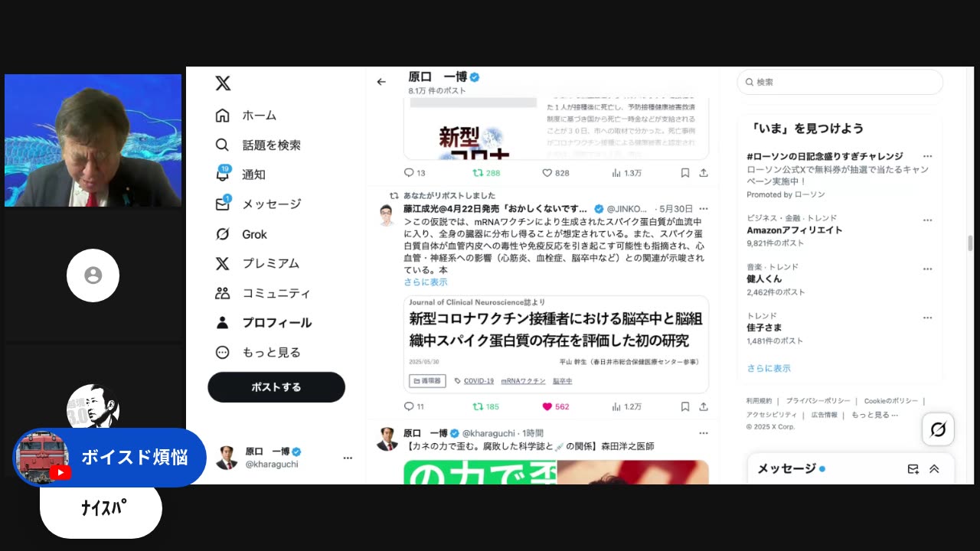Click 原口一博 avatar on latest post
Viewport: 980px width, 551px height.
(387, 439)
